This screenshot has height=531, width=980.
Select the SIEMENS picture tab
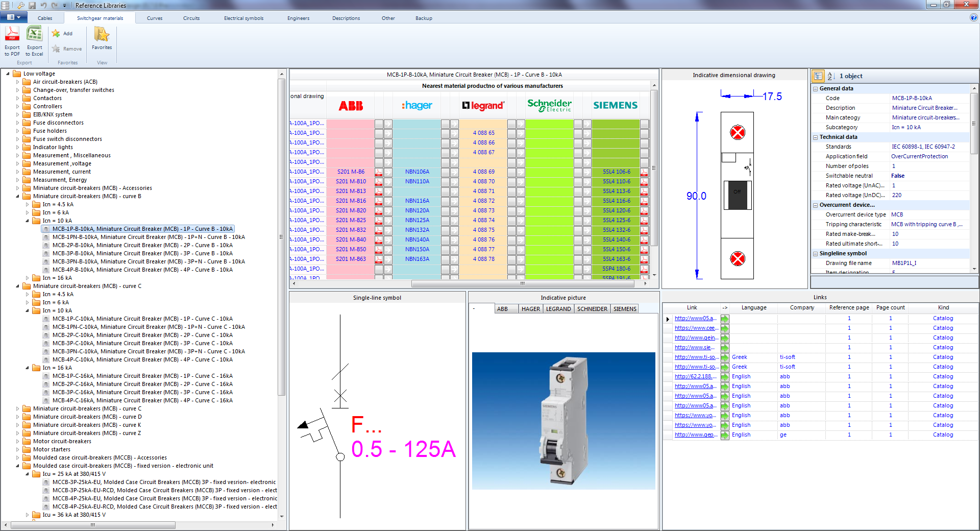pyautogui.click(x=624, y=309)
